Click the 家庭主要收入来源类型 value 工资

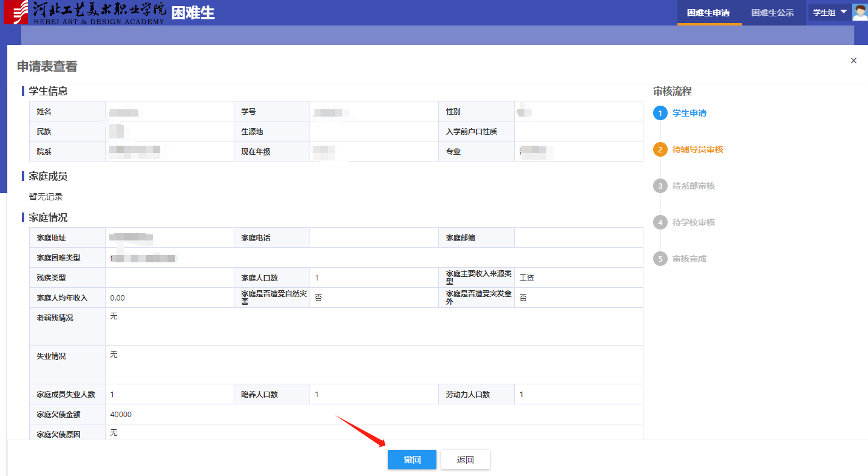click(526, 278)
